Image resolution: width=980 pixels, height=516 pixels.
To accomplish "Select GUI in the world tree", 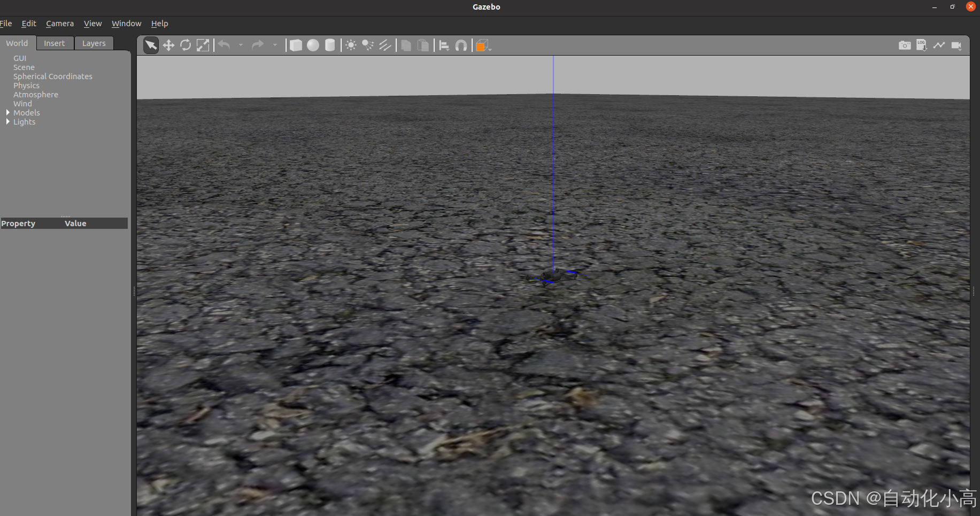I will coord(20,58).
